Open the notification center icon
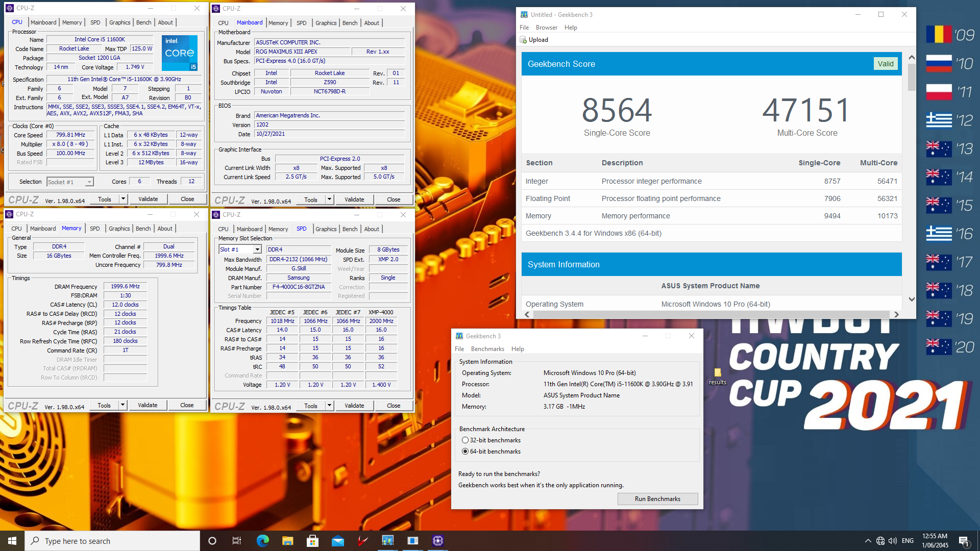 964,541
